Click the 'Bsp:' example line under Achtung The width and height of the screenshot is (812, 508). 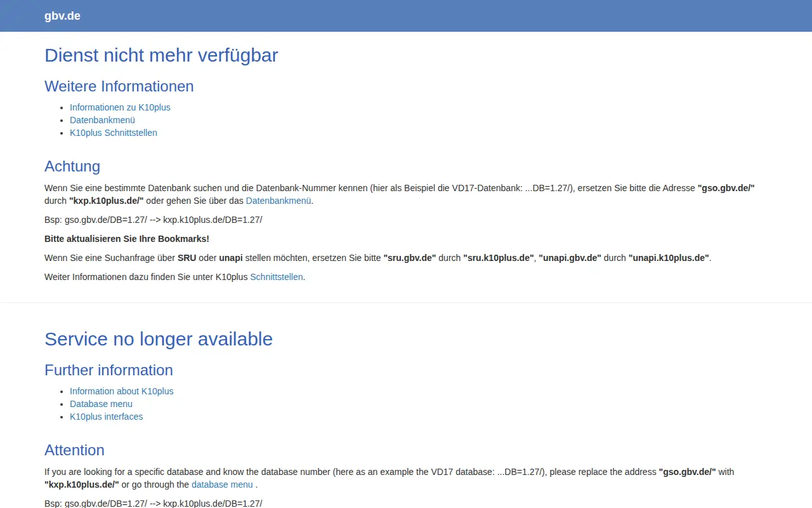click(x=154, y=220)
